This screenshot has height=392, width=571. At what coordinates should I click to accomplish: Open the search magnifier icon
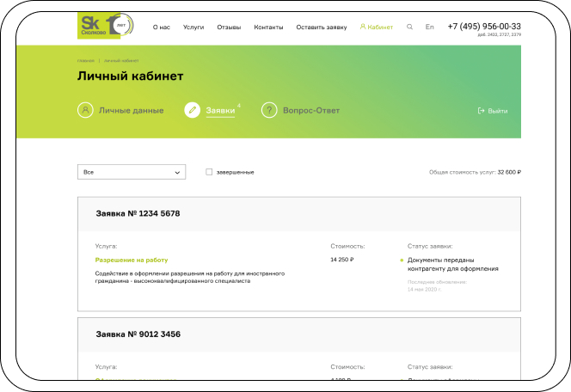coord(409,27)
